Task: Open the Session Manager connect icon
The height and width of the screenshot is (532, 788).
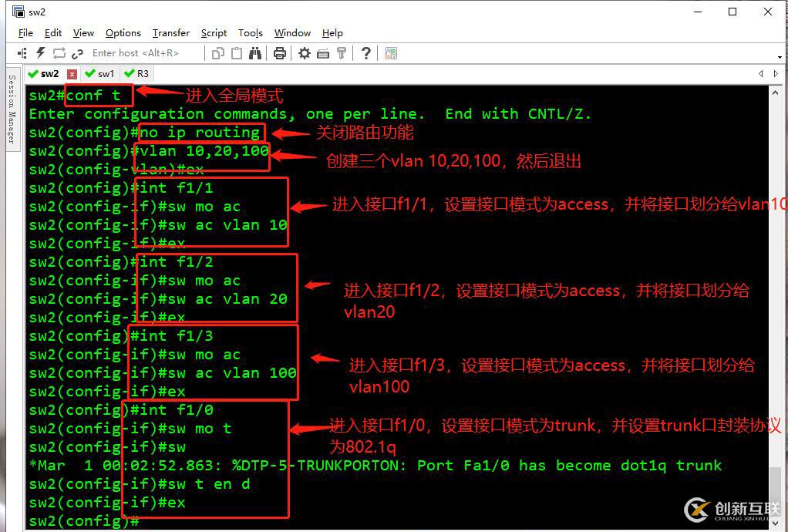Action: coord(22,52)
